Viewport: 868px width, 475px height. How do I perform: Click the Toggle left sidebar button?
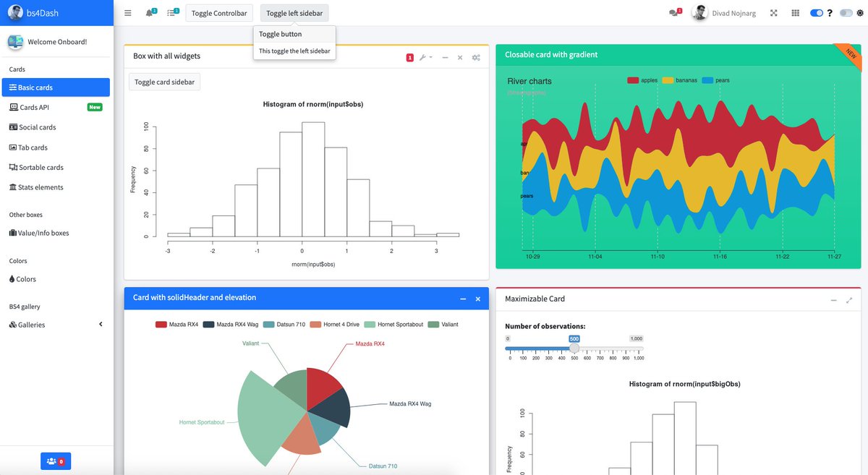pos(294,13)
